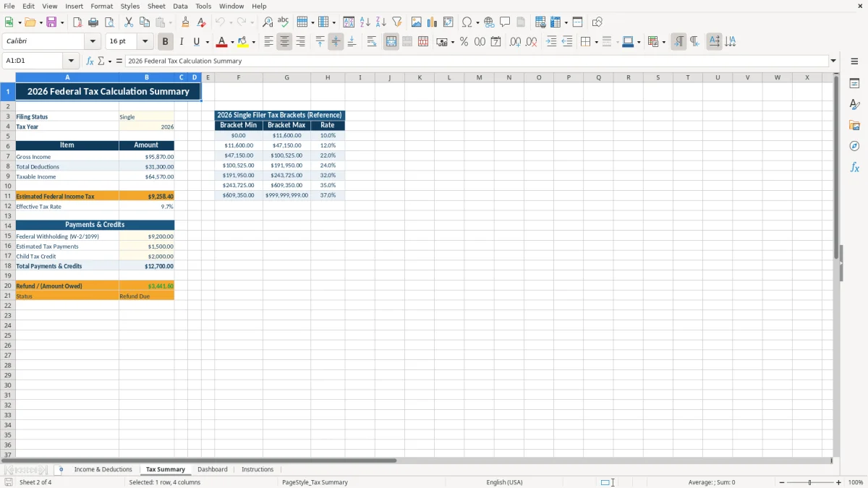Open Borders dropdown arrow

pyautogui.click(x=596, y=42)
